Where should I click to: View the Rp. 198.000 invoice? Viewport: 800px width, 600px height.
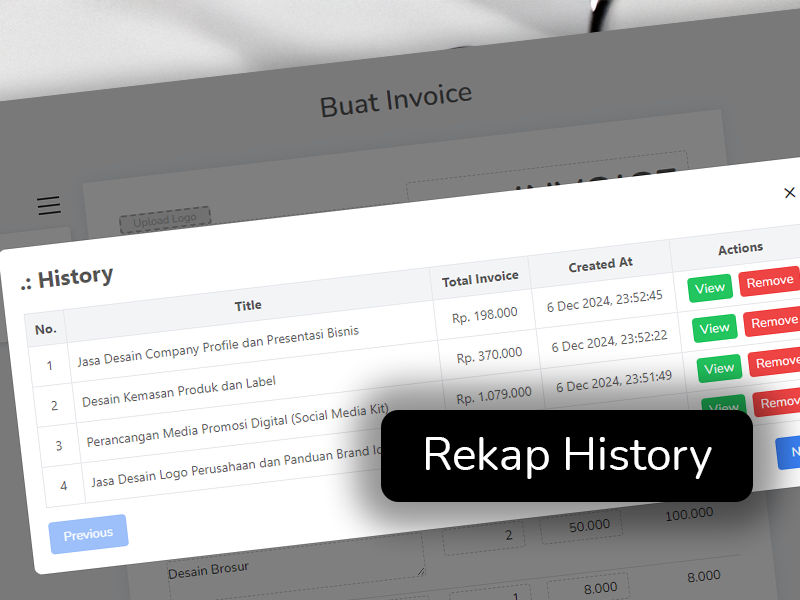point(710,288)
